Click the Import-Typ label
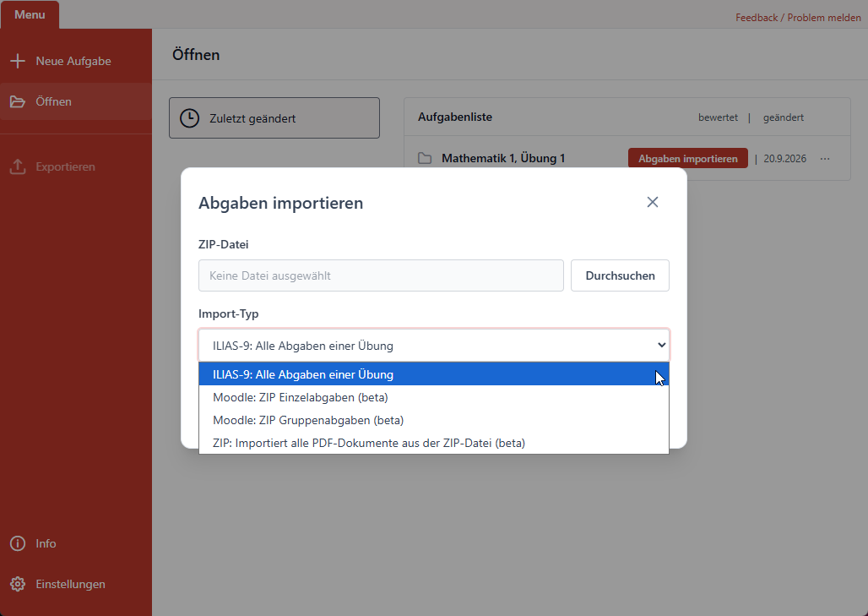The image size is (868, 616). tap(229, 313)
